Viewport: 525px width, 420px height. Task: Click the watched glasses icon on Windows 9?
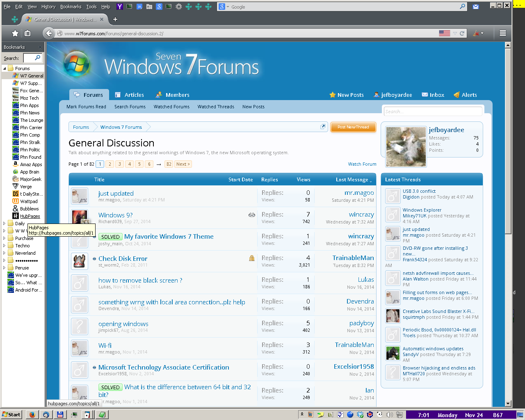click(x=252, y=215)
